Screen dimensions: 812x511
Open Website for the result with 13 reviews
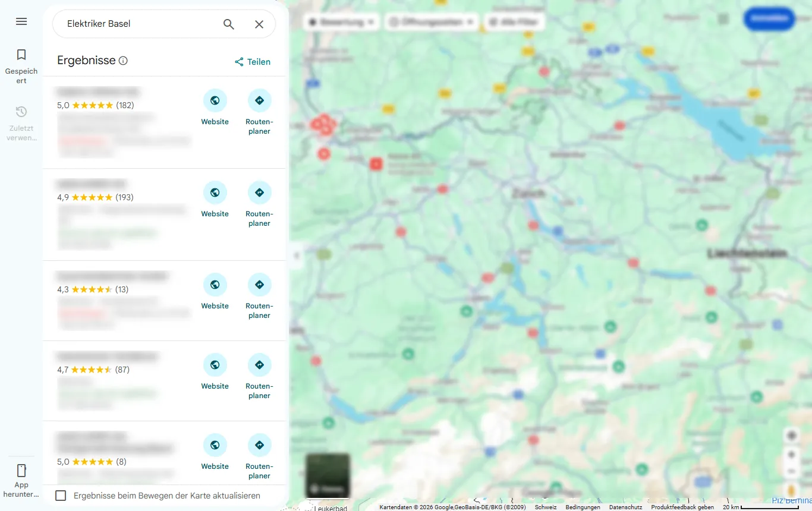click(215, 292)
